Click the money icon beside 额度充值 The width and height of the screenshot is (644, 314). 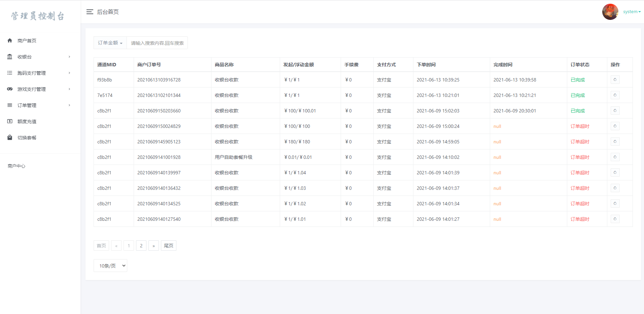click(10, 121)
